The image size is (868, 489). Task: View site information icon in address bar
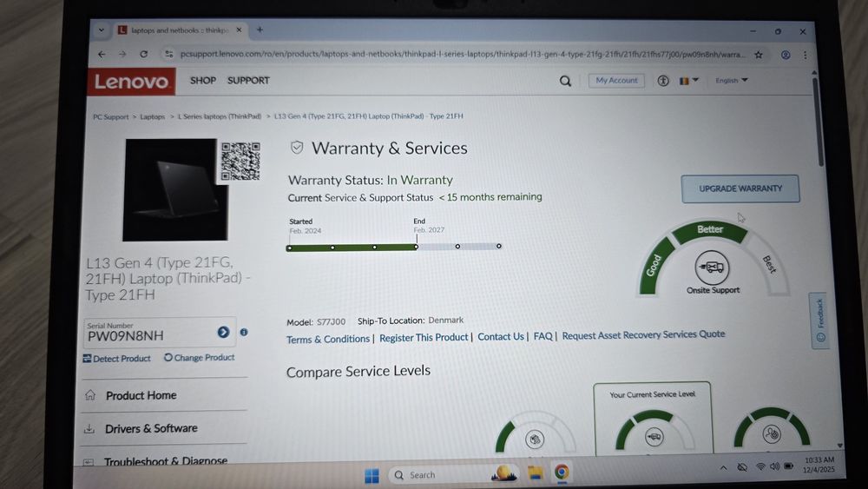[169, 54]
